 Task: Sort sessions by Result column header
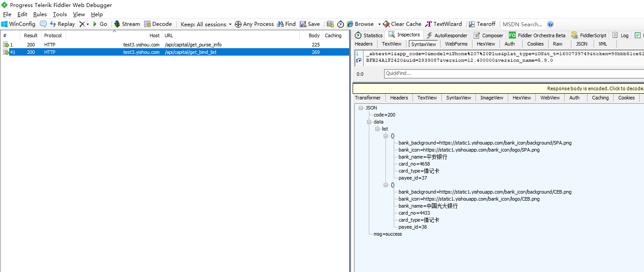pyautogui.click(x=31, y=35)
